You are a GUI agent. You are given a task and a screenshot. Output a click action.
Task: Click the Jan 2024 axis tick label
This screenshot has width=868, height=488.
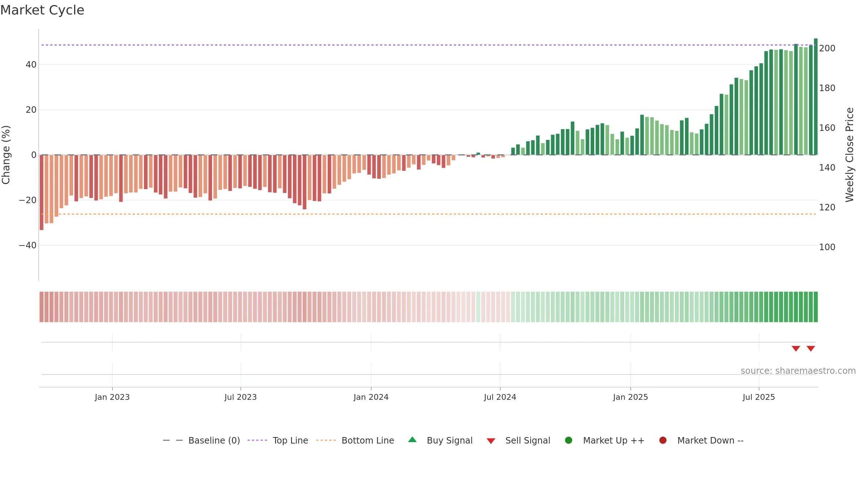[x=371, y=397]
